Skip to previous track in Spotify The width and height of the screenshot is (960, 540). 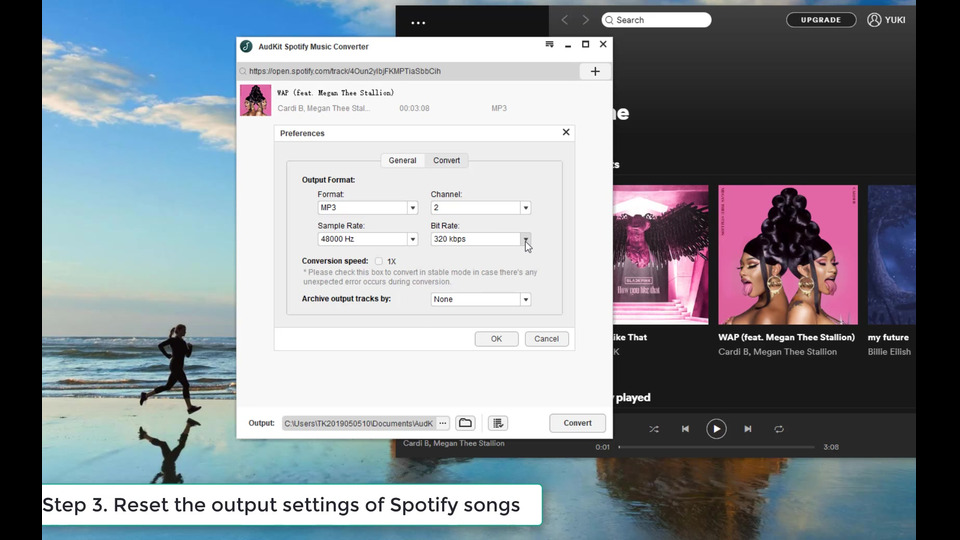[x=685, y=429]
